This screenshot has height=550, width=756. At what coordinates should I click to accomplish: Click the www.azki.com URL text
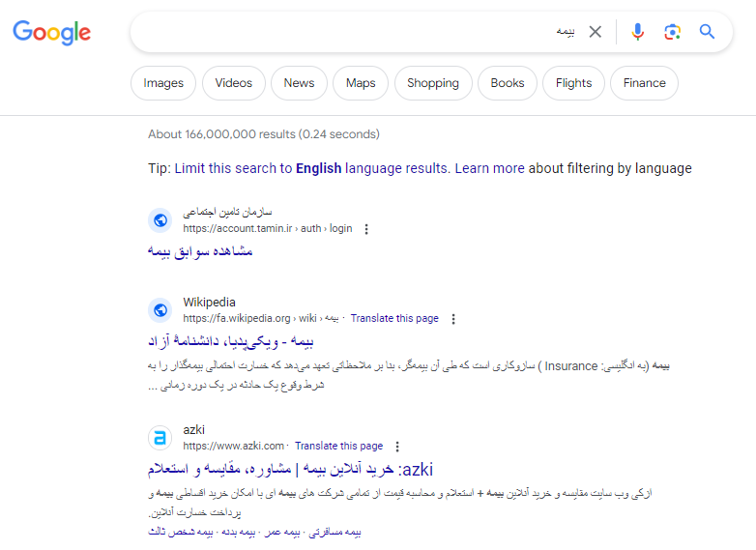point(233,446)
